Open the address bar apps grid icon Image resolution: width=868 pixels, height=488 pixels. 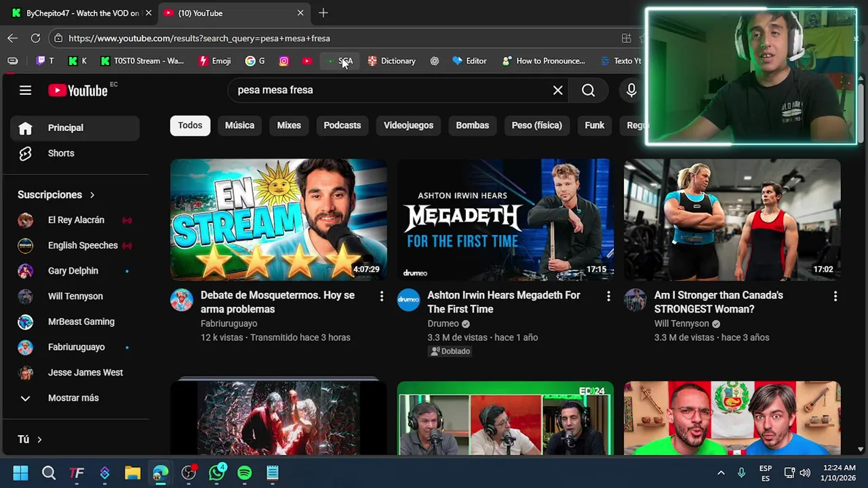tap(627, 38)
